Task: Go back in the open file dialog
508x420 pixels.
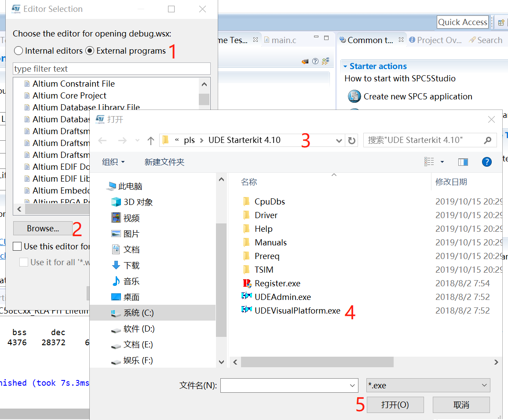Action: (x=102, y=140)
